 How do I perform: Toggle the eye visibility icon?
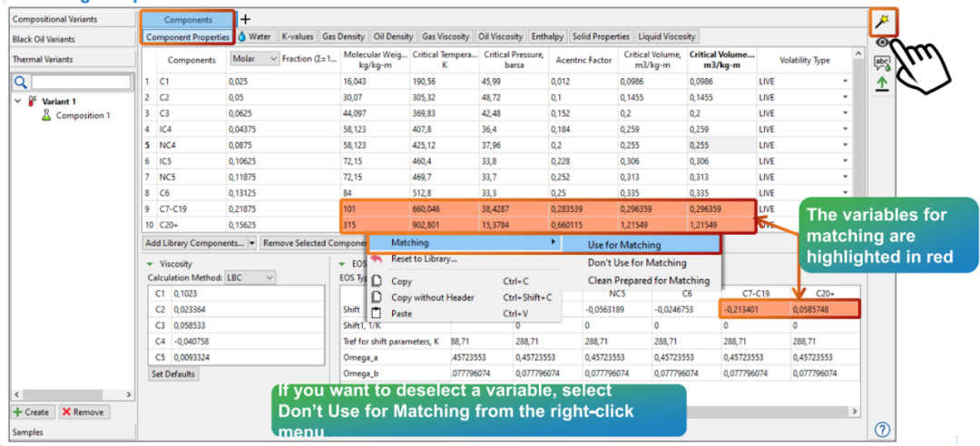tap(883, 44)
